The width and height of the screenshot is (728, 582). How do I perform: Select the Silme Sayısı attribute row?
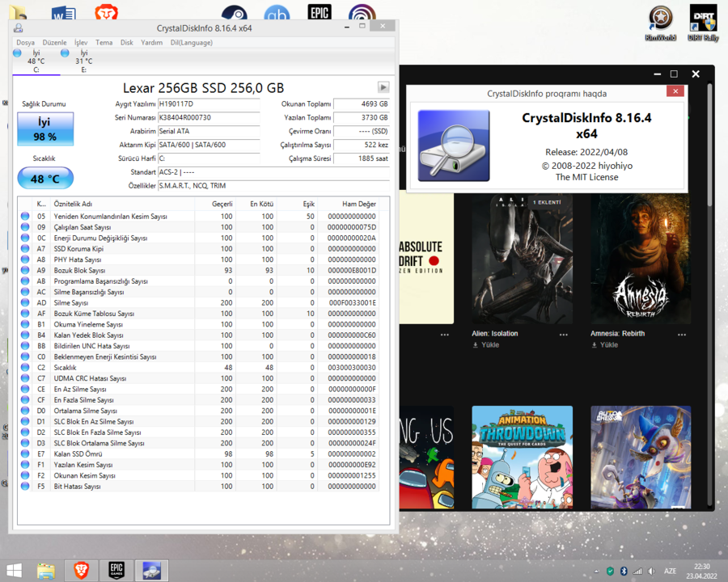[198, 302]
